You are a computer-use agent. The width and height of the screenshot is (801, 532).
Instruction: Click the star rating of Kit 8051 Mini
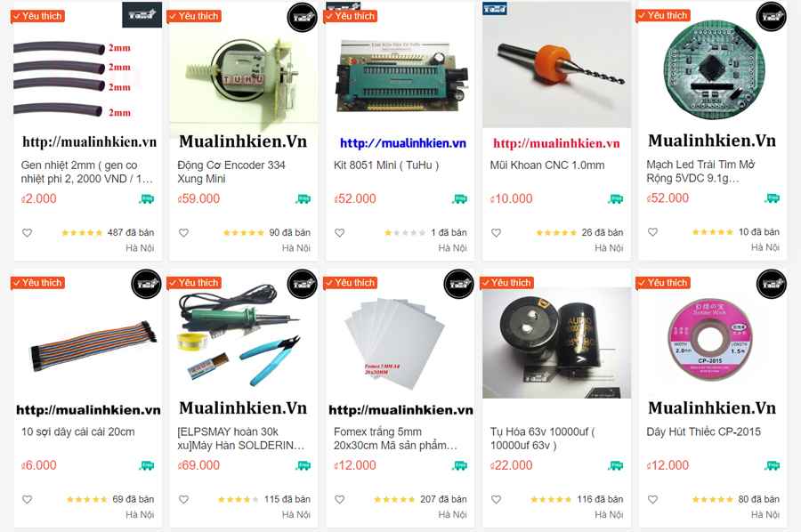pos(405,233)
